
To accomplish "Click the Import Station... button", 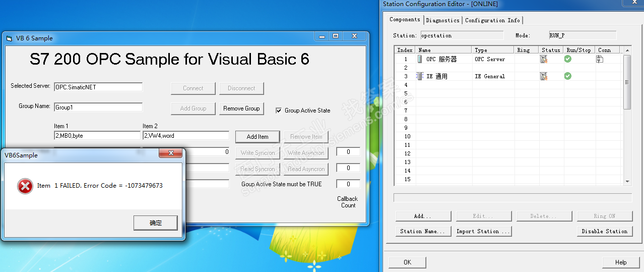I will coord(484,231).
